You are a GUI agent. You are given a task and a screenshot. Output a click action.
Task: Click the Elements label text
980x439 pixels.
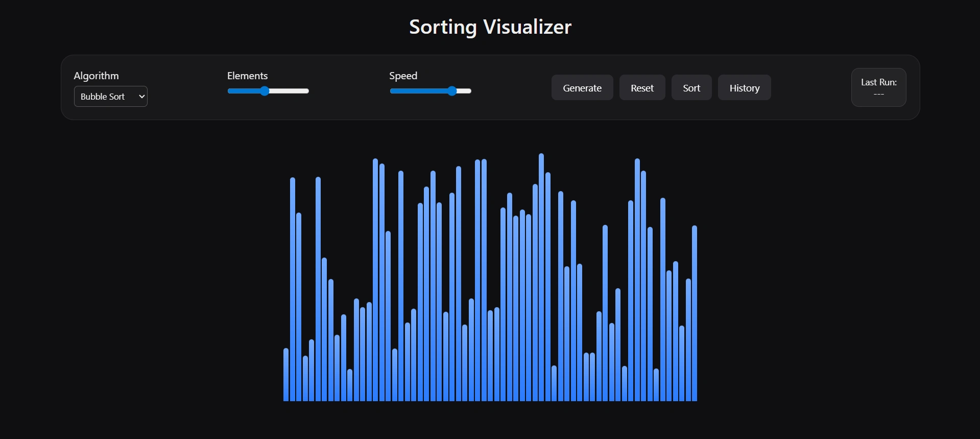click(x=247, y=76)
